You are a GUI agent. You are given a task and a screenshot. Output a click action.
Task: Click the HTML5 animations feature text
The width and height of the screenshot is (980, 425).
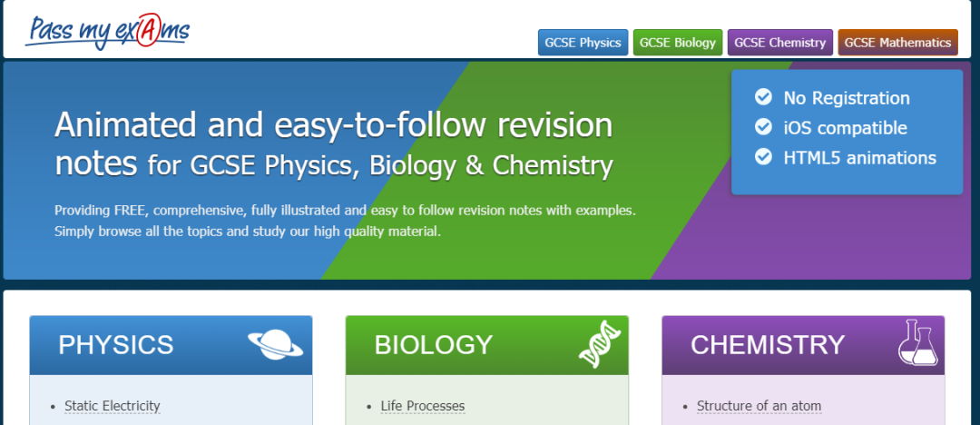tap(860, 157)
